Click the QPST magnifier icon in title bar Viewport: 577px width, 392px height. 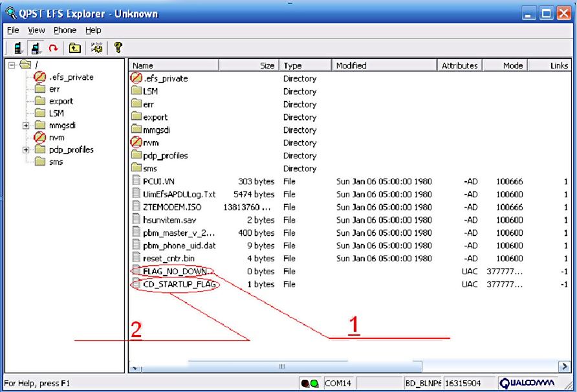(10, 13)
